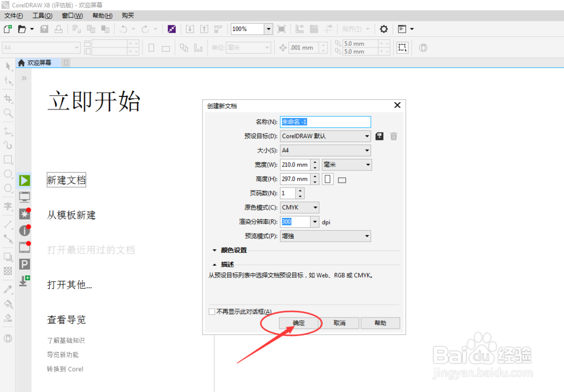Open the 帮助(H) menu
The width and height of the screenshot is (564, 392).
[102, 15]
